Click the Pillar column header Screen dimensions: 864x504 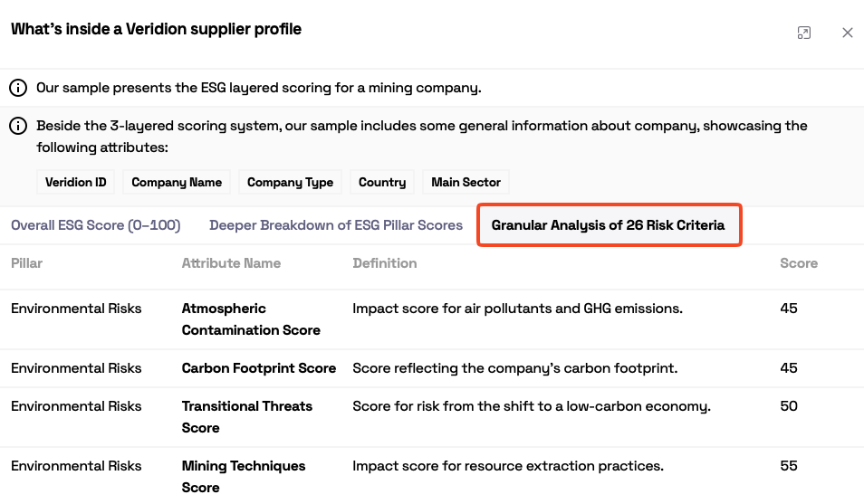click(x=27, y=263)
